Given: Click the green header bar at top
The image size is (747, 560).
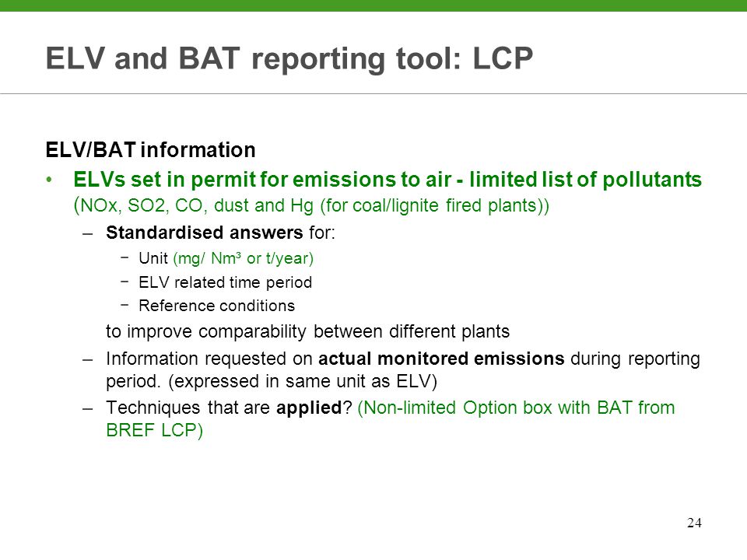Looking at the screenshot, I should pyautogui.click(x=373, y=5).
